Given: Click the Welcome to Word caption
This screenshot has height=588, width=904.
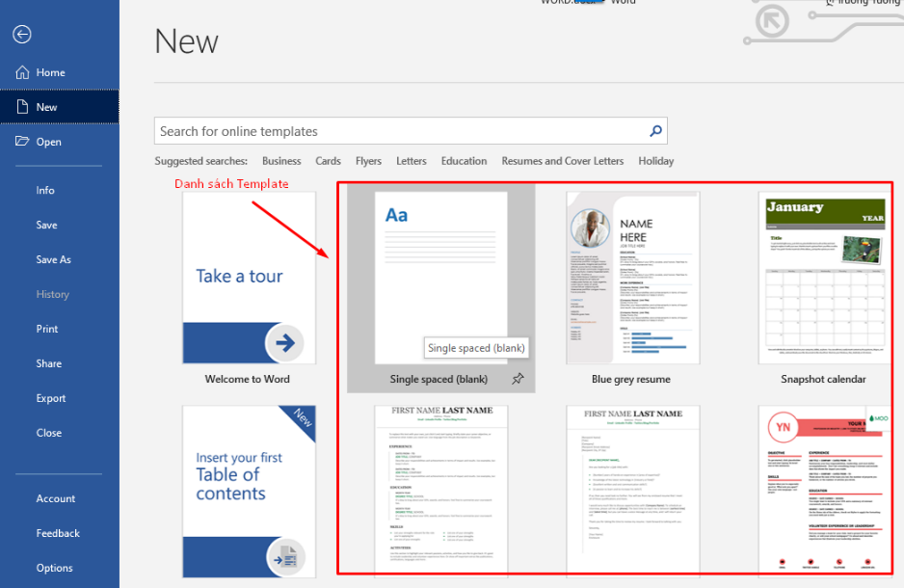Looking at the screenshot, I should (x=248, y=379).
